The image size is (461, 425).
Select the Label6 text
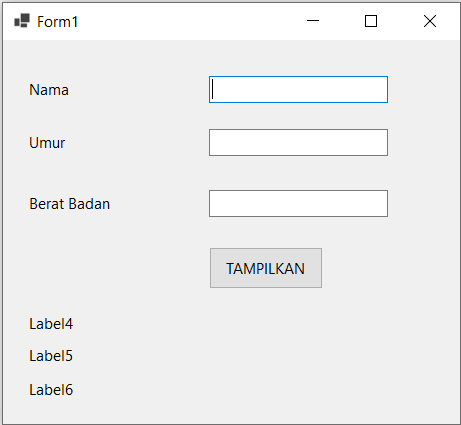coord(51,390)
